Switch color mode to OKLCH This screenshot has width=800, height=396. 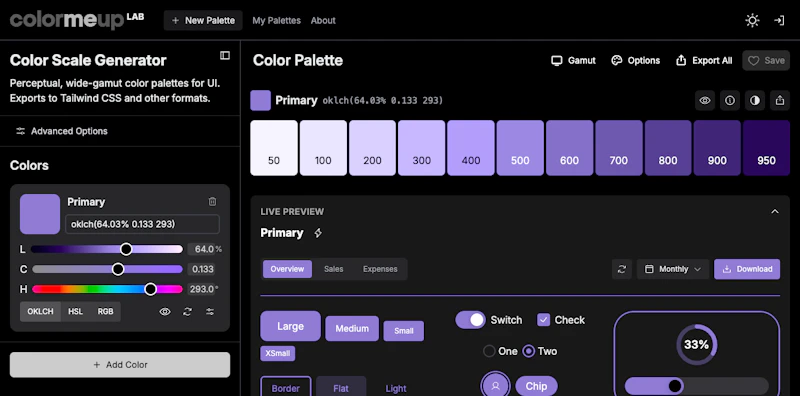coord(40,311)
